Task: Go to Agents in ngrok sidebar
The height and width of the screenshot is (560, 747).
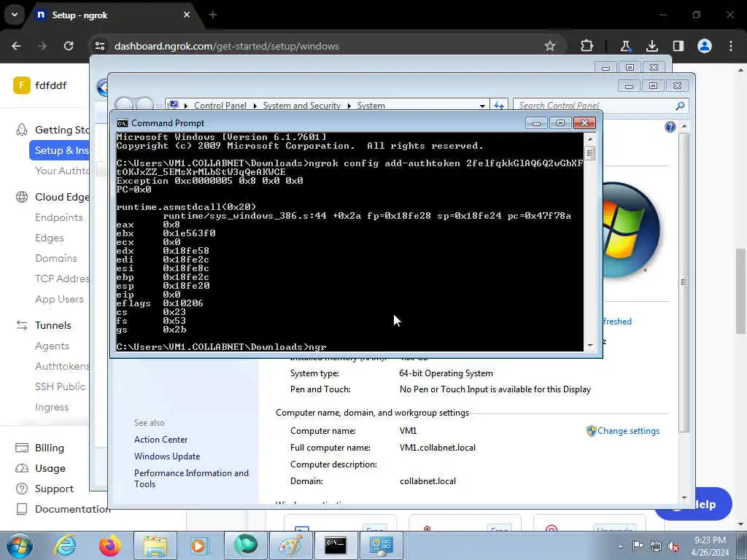Action: coord(53,346)
